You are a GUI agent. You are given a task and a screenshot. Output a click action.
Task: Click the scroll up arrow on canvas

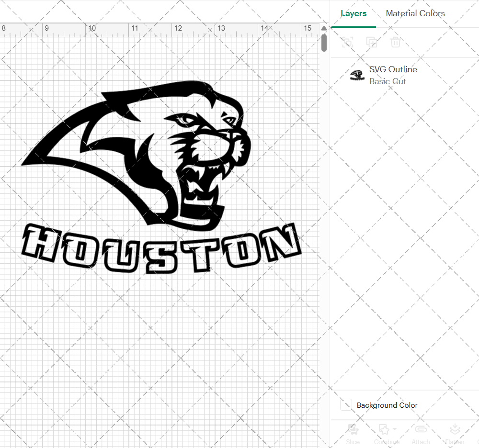tap(324, 28)
